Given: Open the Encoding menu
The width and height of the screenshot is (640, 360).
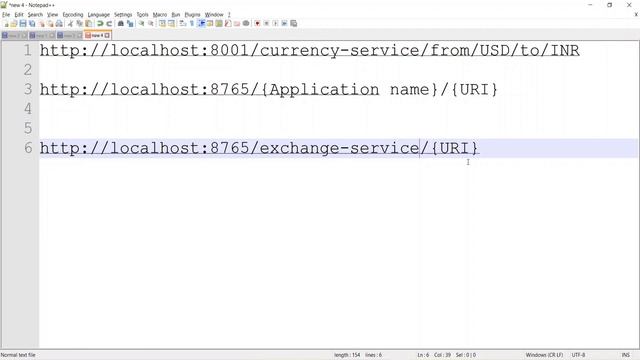Looking at the screenshot, I should pyautogui.click(x=73, y=15).
